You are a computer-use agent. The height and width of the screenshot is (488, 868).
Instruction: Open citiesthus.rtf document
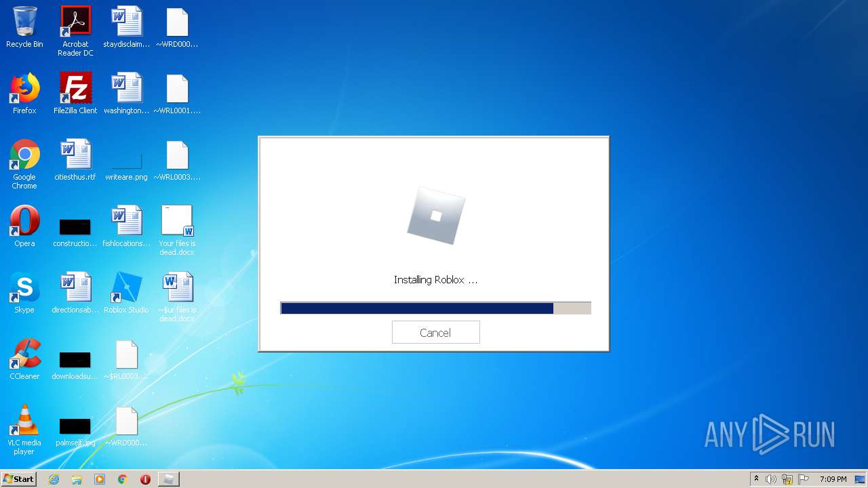pos(75,161)
